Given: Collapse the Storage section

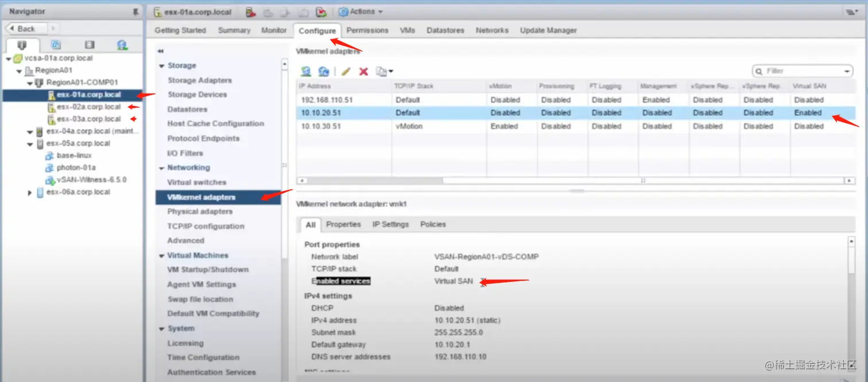Looking at the screenshot, I should pos(162,66).
